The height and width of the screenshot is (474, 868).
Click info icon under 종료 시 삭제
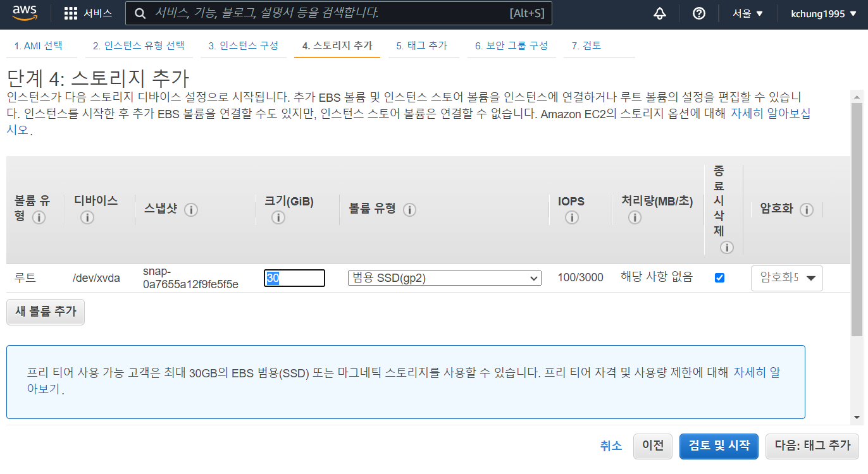point(726,247)
